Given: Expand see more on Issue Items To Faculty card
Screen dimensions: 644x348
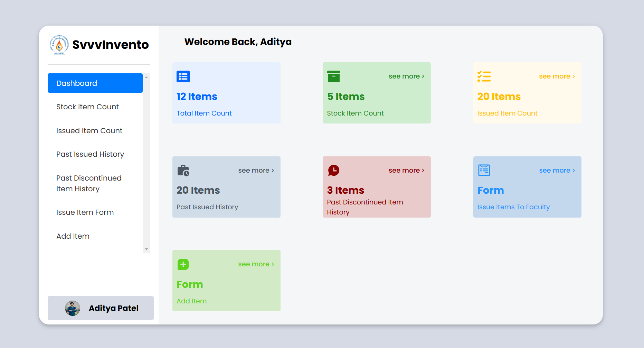Looking at the screenshot, I should (557, 171).
